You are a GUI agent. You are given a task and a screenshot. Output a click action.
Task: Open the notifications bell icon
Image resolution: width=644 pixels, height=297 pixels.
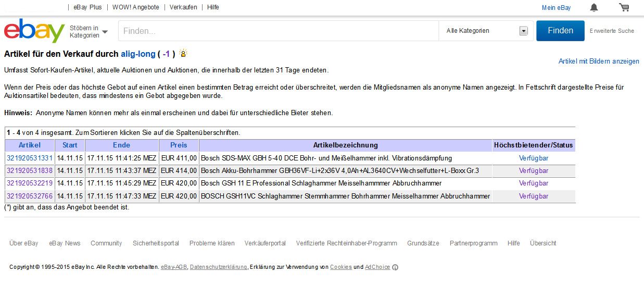coord(594,7)
